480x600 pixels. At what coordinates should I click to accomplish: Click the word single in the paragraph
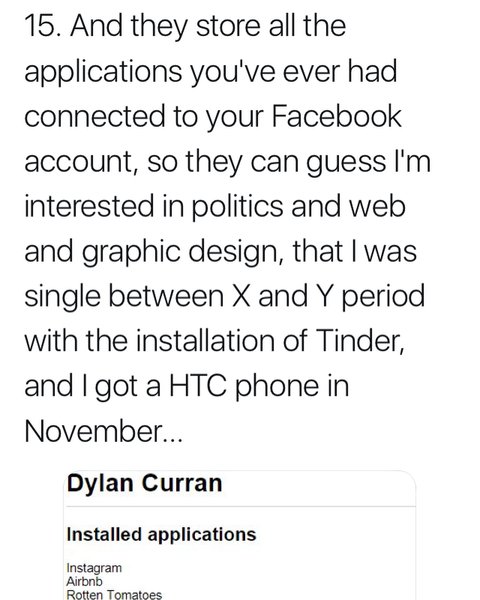pos(63,297)
